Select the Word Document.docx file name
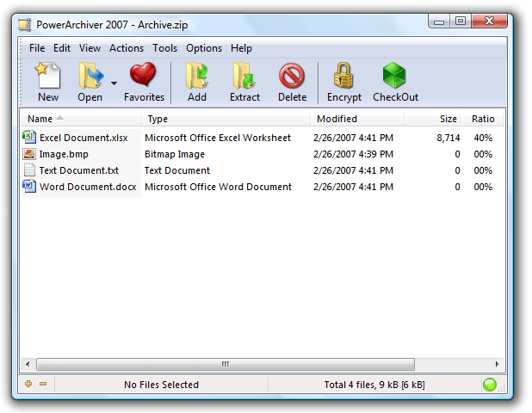The height and width of the screenshot is (413, 532). (x=88, y=187)
